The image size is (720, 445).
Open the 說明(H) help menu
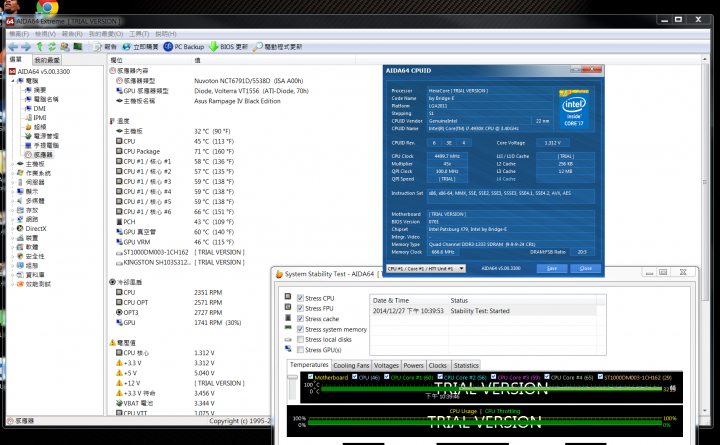[x=166, y=34]
